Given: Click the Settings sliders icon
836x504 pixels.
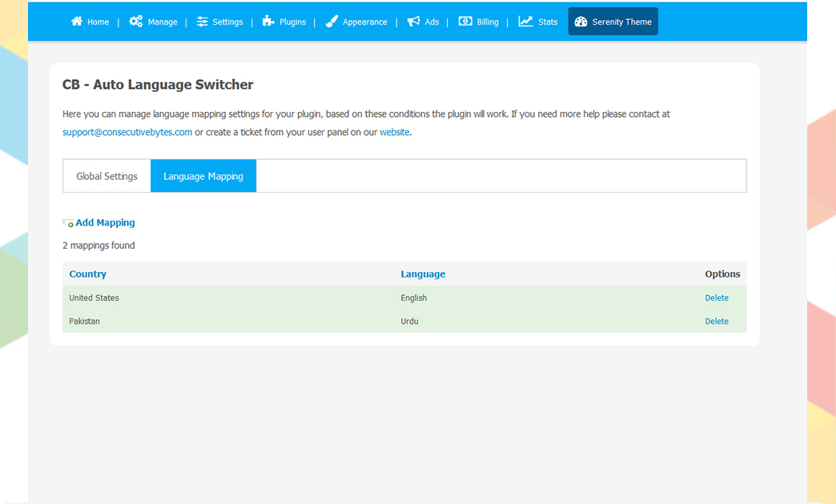Looking at the screenshot, I should (x=202, y=22).
